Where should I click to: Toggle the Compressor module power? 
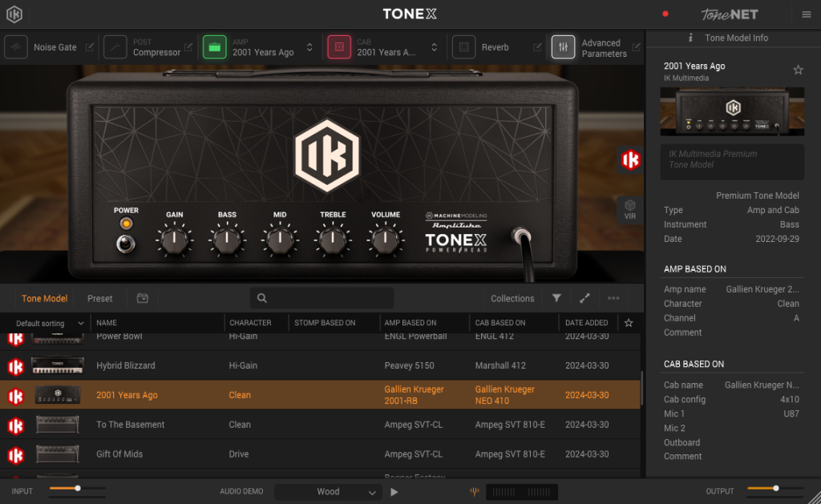115,47
